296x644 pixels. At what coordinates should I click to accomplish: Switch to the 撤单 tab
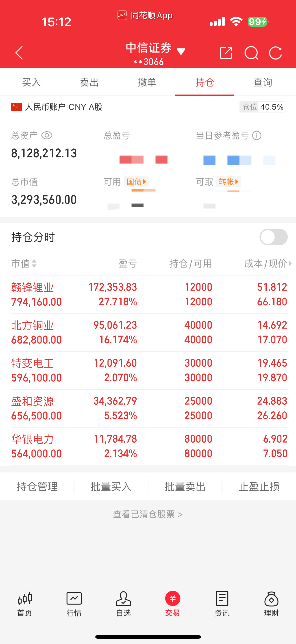[147, 82]
